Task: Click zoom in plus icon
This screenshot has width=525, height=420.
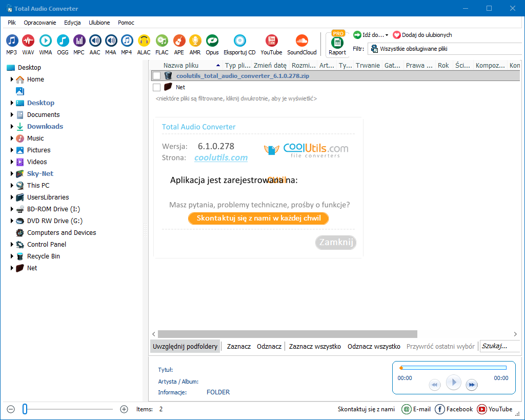Action: (x=124, y=409)
